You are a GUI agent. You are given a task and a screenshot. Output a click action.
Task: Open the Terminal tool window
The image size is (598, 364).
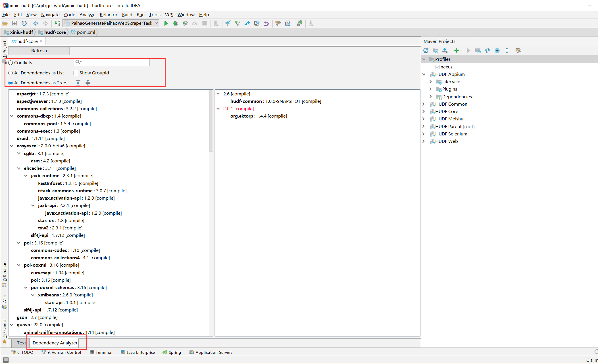click(101, 352)
